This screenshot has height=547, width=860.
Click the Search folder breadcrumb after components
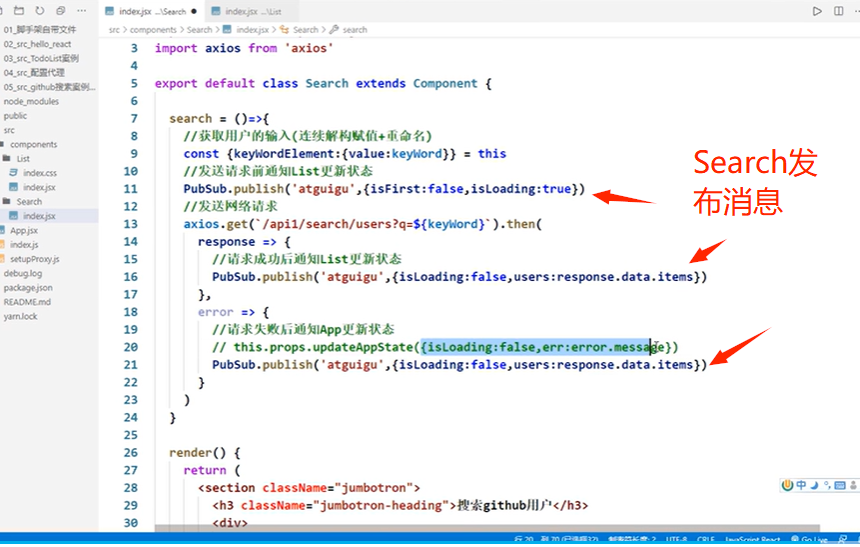point(199,30)
